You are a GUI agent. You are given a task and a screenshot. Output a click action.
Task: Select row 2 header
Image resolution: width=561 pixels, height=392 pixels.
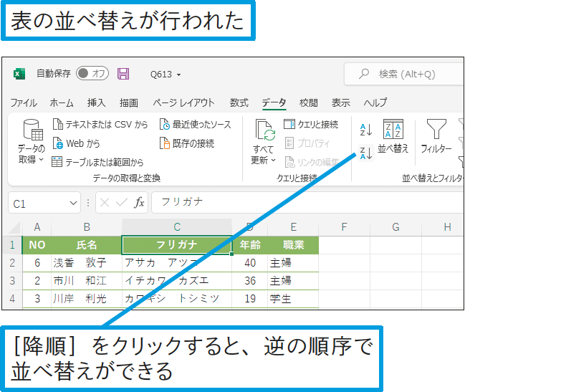coord(12,263)
